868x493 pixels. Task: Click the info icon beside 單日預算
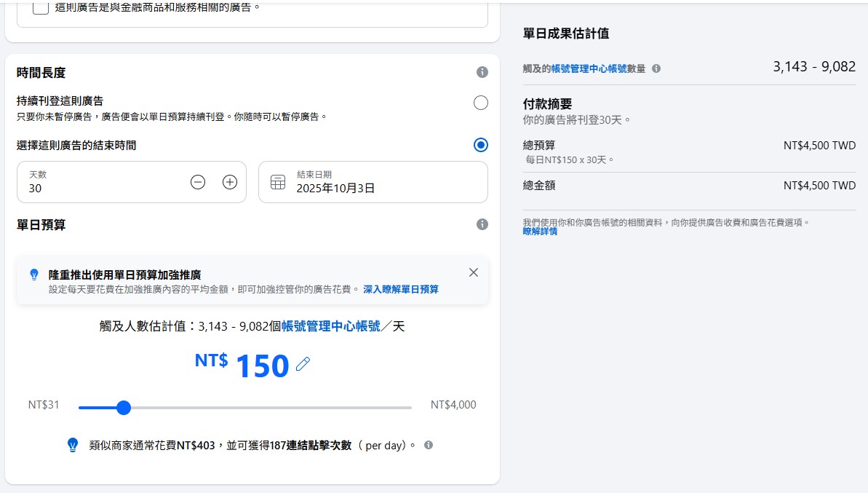click(482, 224)
